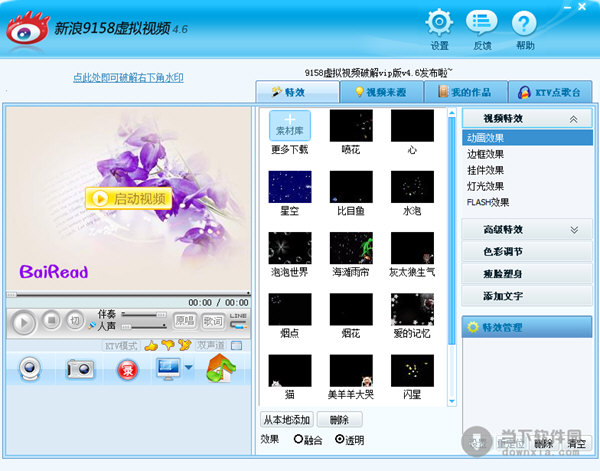
Task: Click effects list scrollbar up arrow
Action: point(452,113)
